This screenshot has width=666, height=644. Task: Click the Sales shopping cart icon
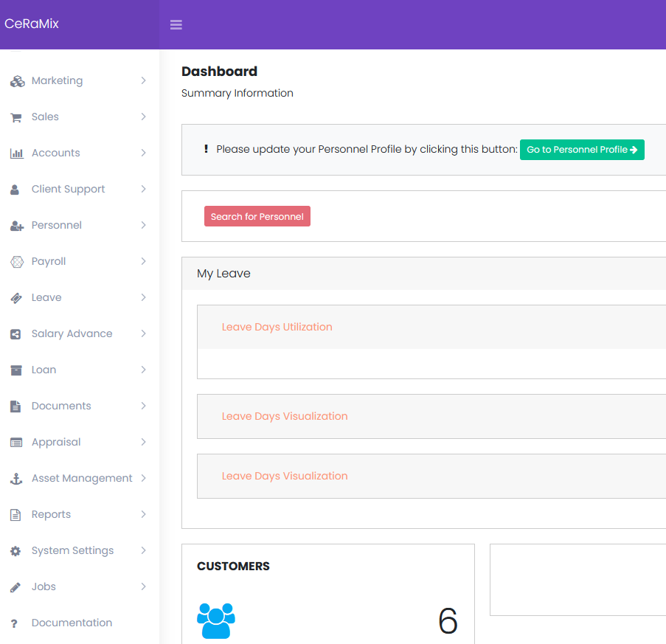pyautogui.click(x=16, y=118)
